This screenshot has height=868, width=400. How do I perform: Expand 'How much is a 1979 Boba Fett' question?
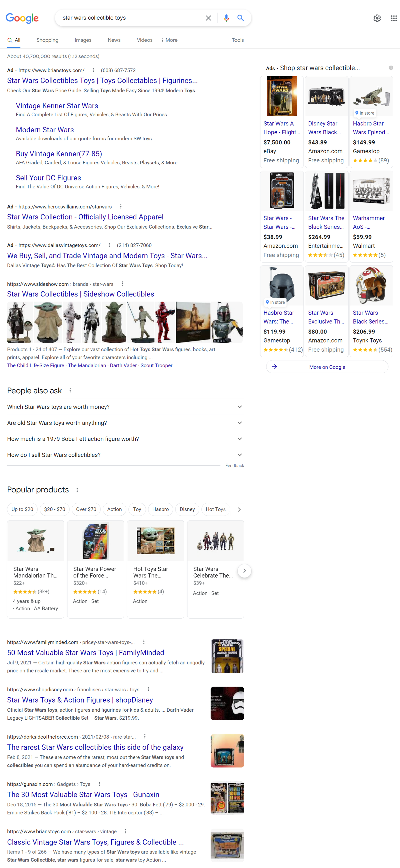point(125,439)
